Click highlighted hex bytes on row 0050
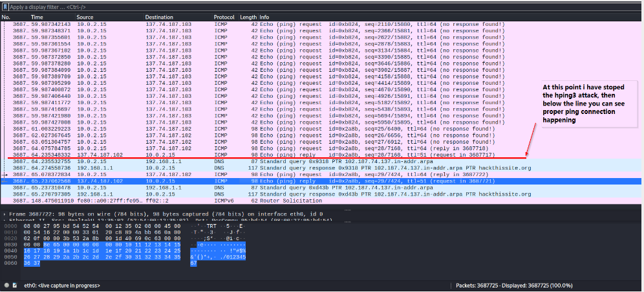This screenshot has height=292, width=644. [x=102, y=257]
